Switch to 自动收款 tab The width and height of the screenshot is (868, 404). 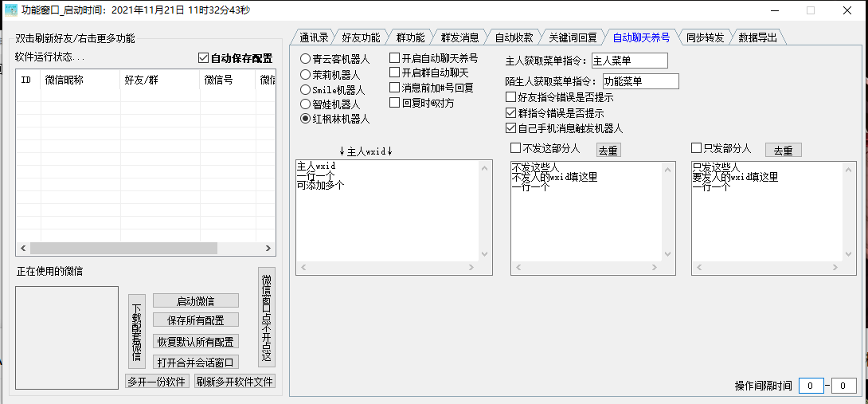pyautogui.click(x=514, y=37)
